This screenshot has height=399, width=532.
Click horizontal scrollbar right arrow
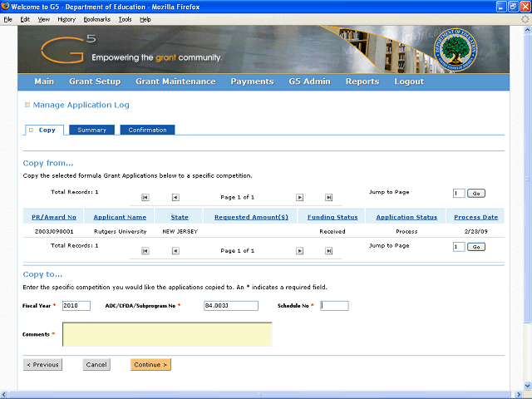pos(519,395)
